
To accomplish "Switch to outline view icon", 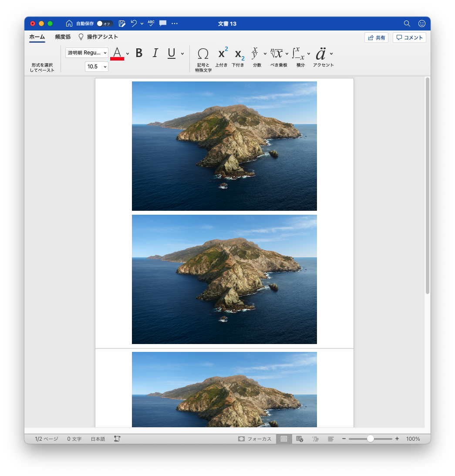I will click(x=315, y=439).
